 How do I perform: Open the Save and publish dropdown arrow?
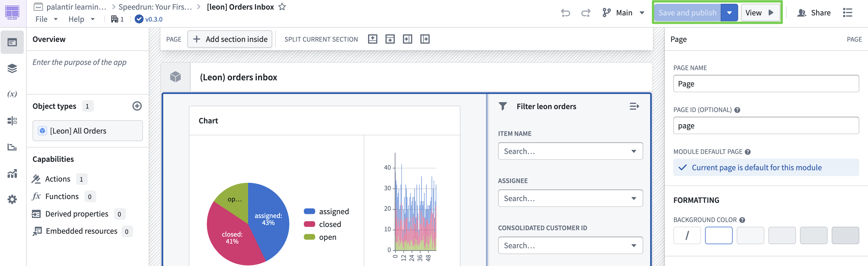tap(729, 13)
